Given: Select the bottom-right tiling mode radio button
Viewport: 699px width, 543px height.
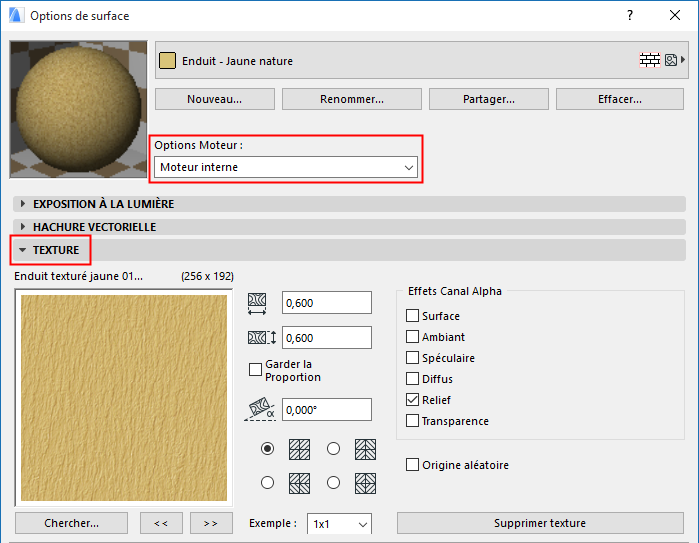Looking at the screenshot, I should (333, 482).
